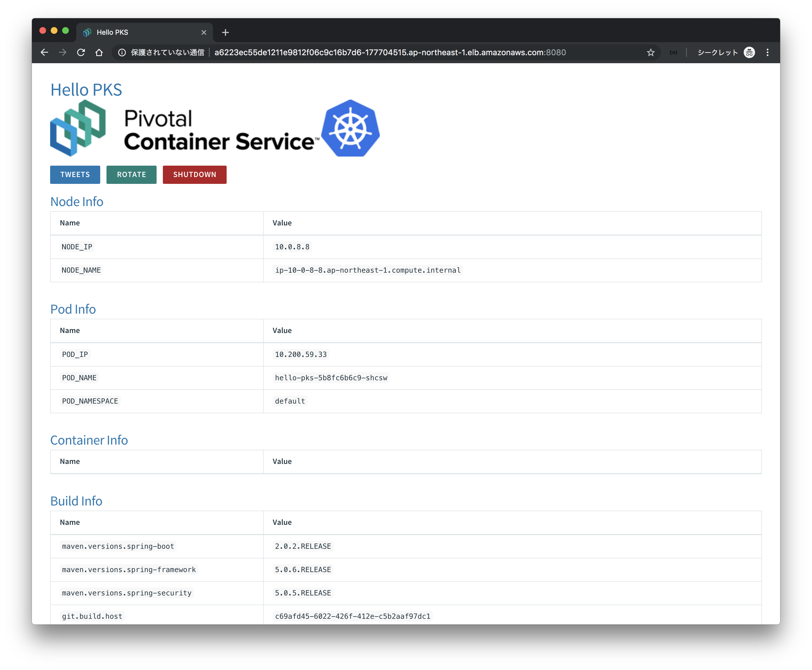Click the 保護されていない通信 security warning text
This screenshot has width=812, height=670.
[168, 52]
